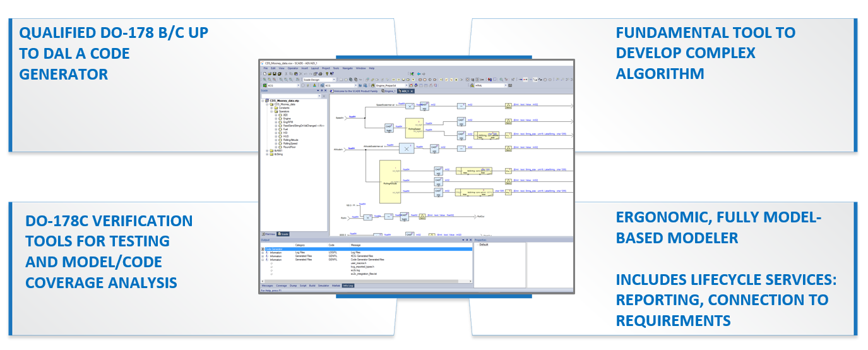Select the Fuel operator in tree
Image resolution: width=868 pixels, height=350 pixels.
coord(285,130)
